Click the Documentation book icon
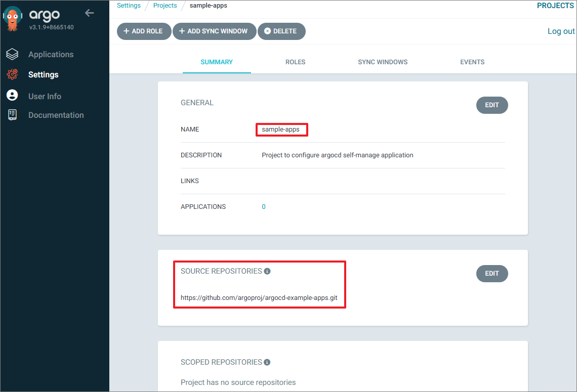The image size is (577, 392). [x=12, y=115]
